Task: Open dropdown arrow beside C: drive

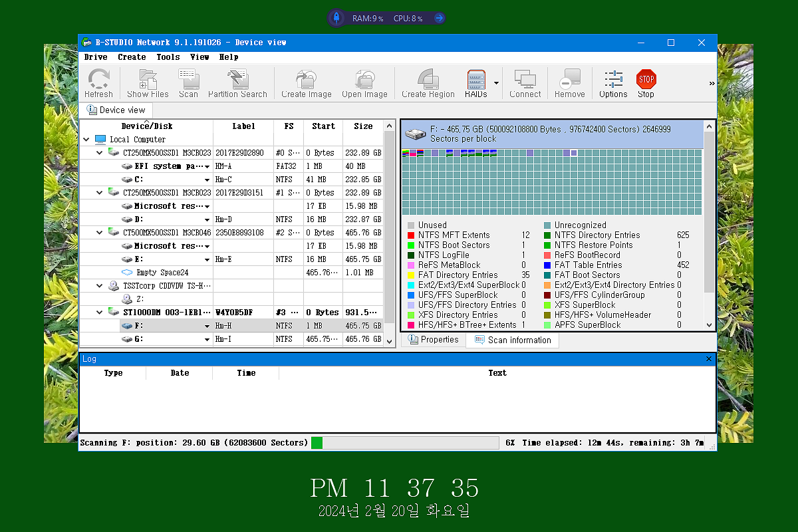Action: 207,180
